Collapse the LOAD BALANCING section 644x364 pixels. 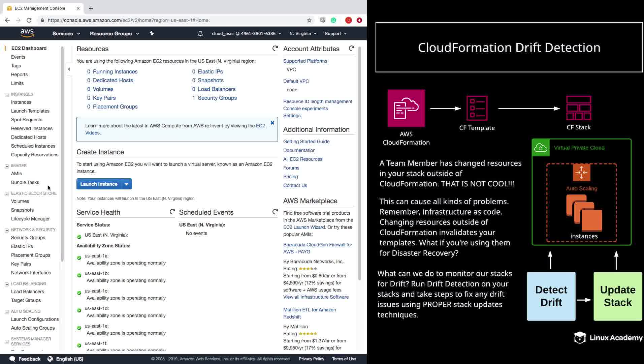7,284
